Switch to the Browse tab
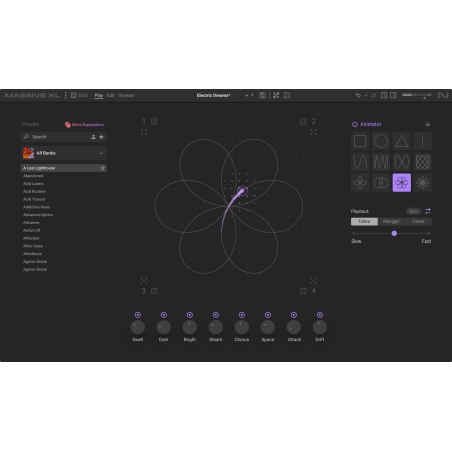 coord(126,95)
